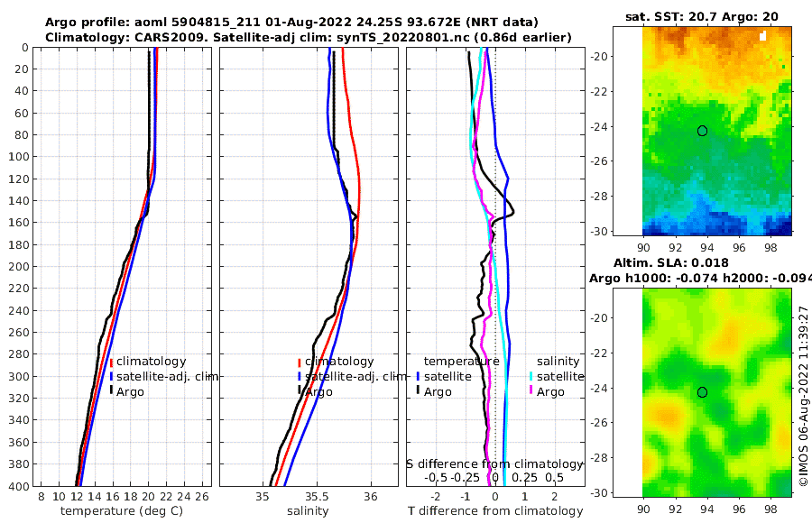Click the 'salinity' x-axis label
Viewport: 812px width, 523px height.
[308, 511]
